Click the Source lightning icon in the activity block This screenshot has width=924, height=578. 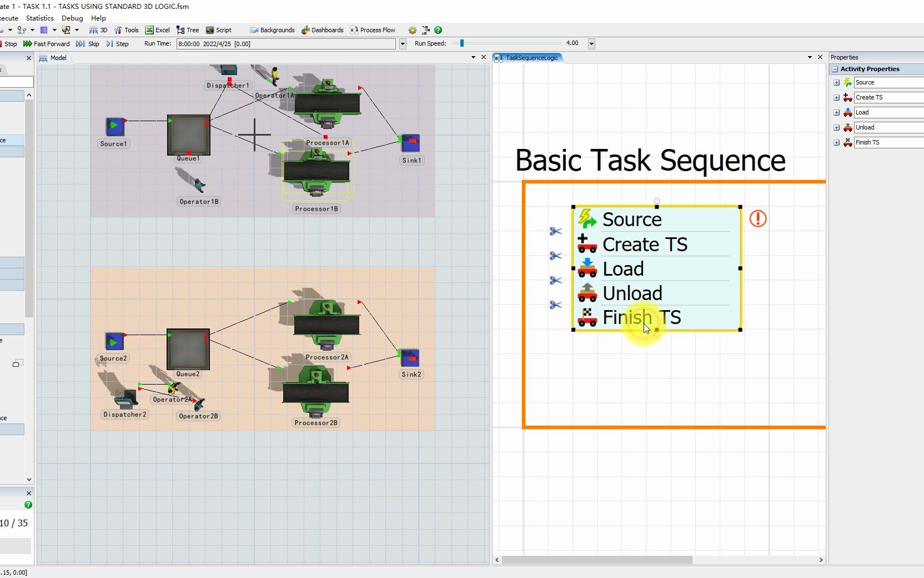click(x=587, y=219)
